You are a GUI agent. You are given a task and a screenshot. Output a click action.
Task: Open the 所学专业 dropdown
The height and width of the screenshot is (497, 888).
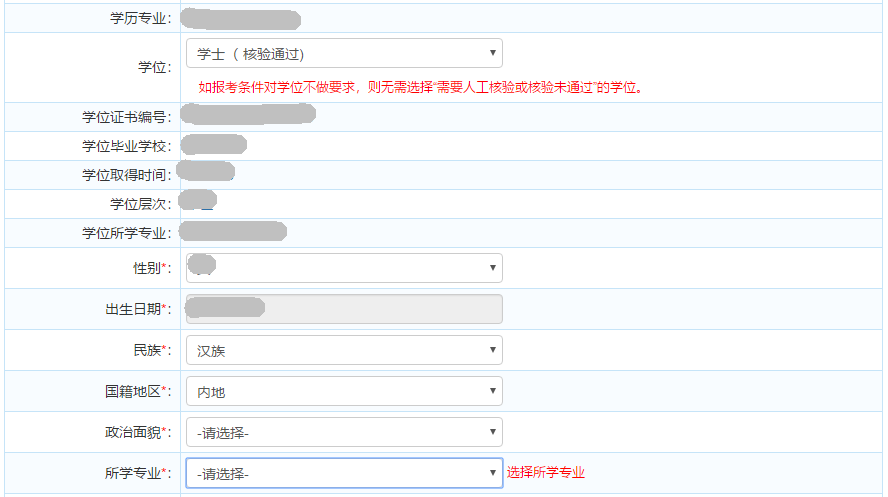click(x=344, y=473)
